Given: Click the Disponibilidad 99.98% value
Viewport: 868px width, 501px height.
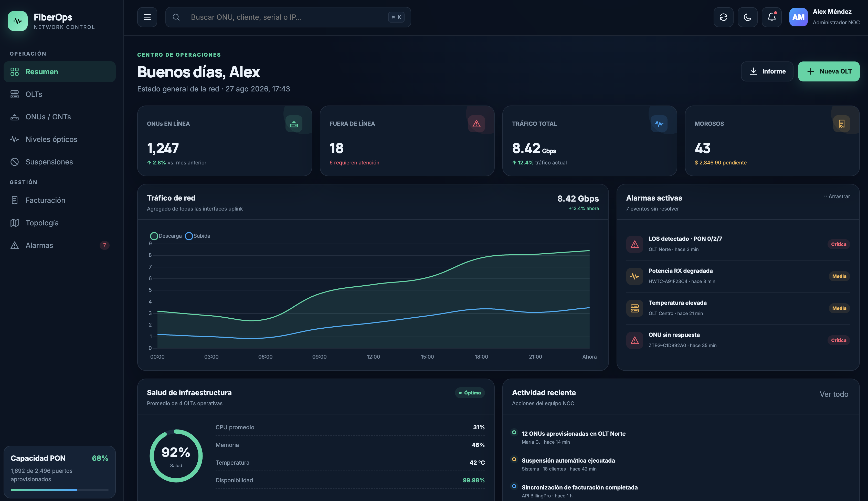Looking at the screenshot, I should 473,480.
